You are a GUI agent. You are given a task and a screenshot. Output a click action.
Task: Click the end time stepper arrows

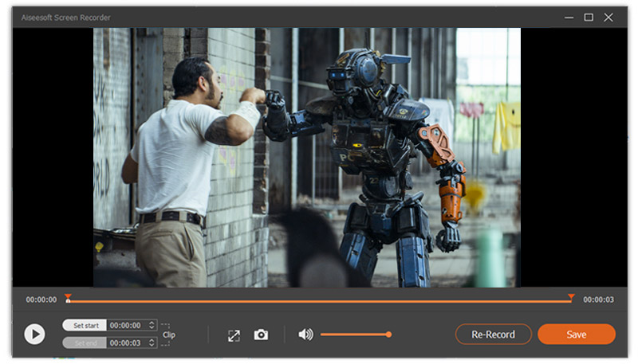click(152, 342)
